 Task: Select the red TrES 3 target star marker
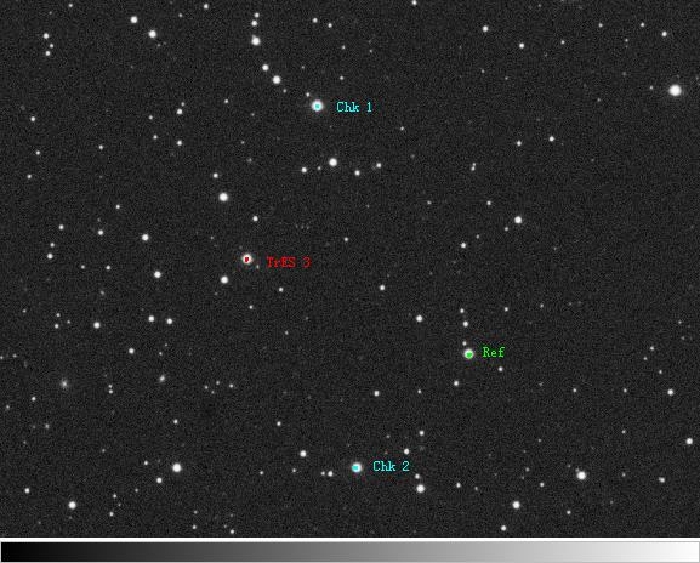point(247,259)
